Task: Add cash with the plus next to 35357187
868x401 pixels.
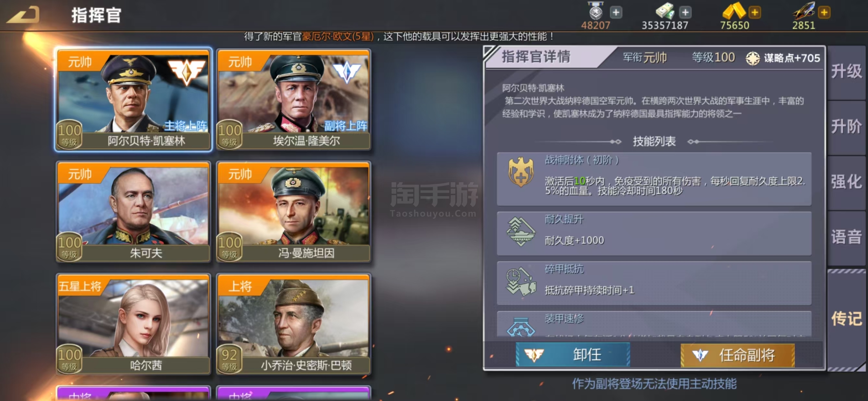Action: [685, 13]
